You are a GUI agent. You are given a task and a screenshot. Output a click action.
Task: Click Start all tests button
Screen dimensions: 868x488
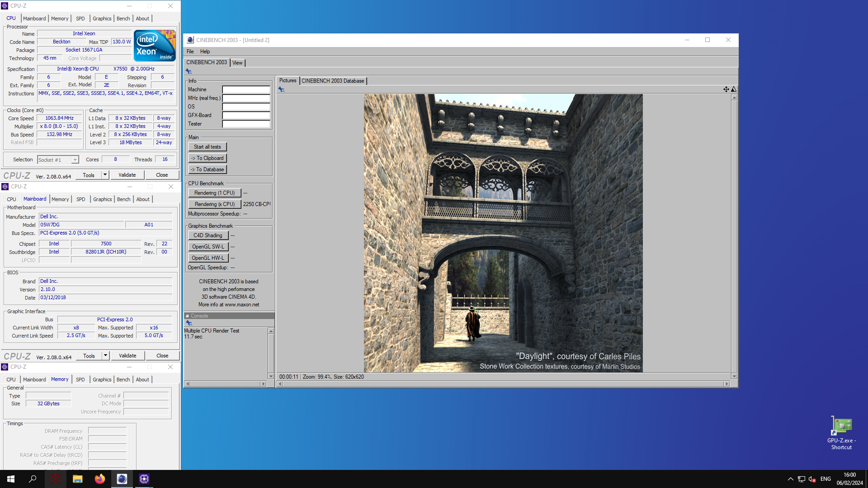pos(208,147)
